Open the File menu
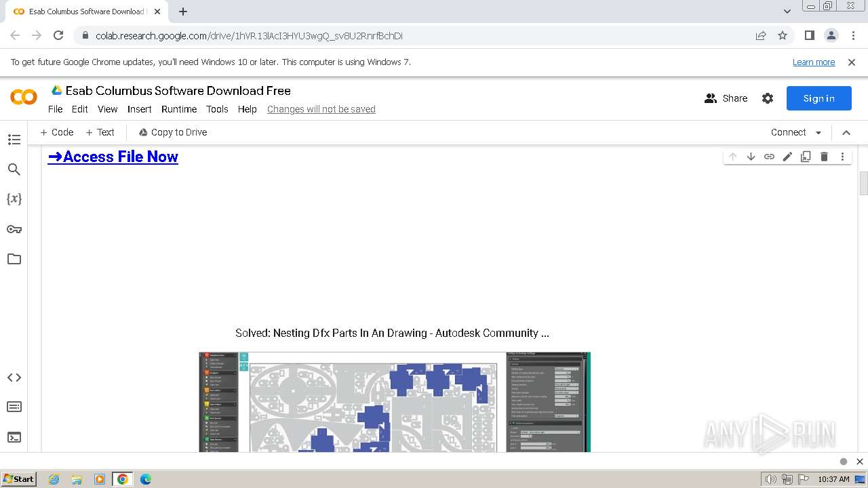 (55, 109)
